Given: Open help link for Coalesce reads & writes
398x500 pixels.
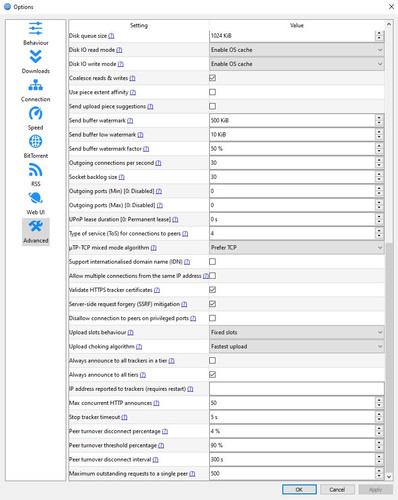Looking at the screenshot, I should [132, 78].
